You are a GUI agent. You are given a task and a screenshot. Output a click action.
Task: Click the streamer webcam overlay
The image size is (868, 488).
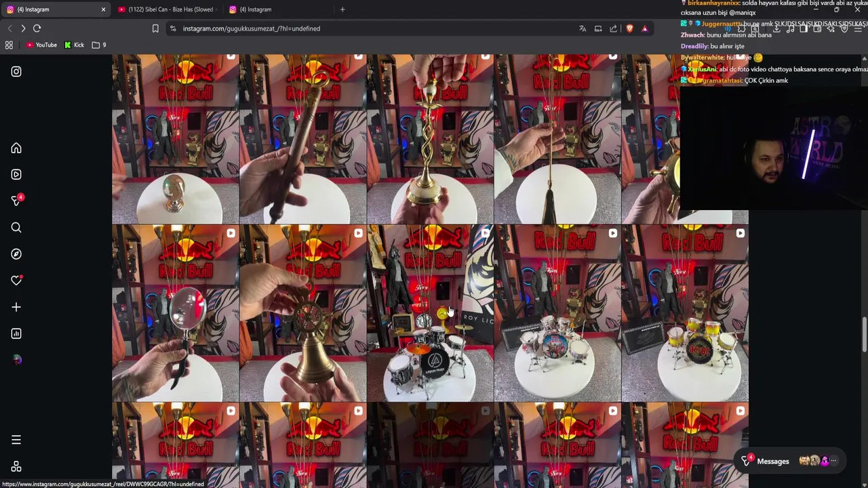[774, 149]
